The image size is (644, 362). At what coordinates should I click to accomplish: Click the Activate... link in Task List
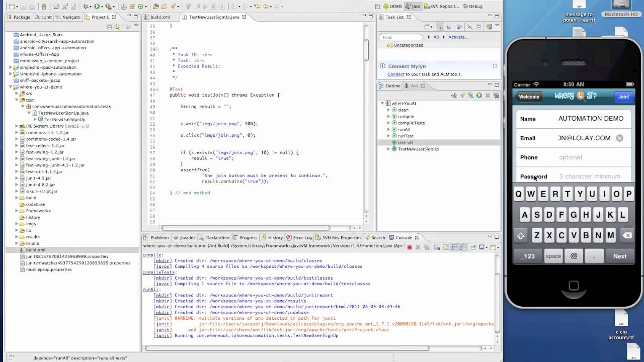pyautogui.click(x=458, y=37)
